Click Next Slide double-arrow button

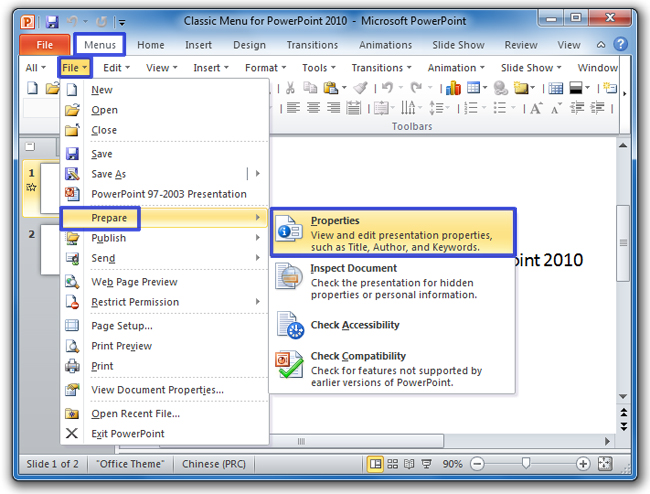point(623,426)
